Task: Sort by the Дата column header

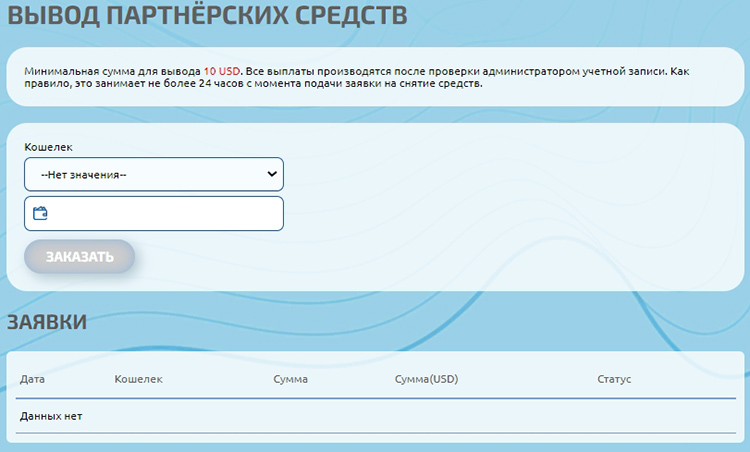Action: coord(32,380)
